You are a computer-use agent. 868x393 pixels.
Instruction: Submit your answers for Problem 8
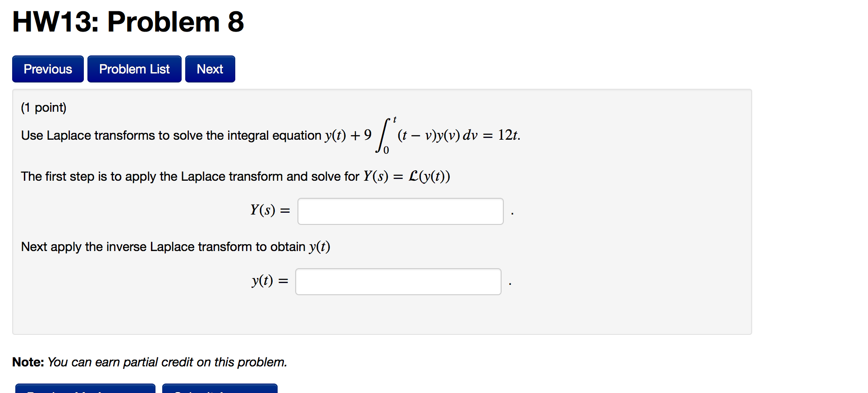[x=220, y=389]
